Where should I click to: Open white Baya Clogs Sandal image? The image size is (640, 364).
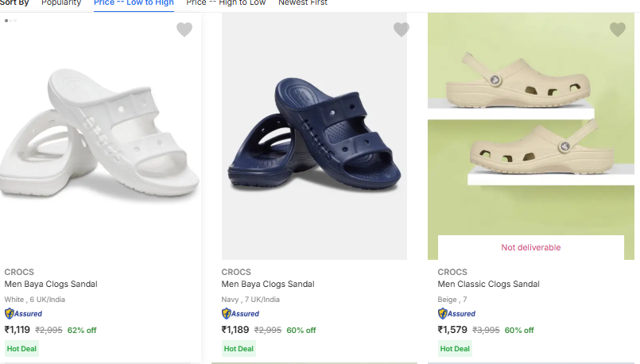pos(99,135)
